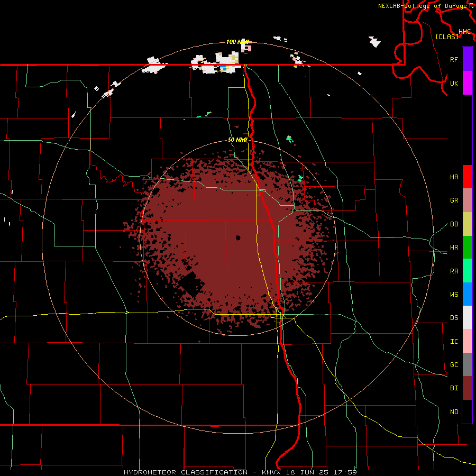Click the GC gray legend color swatch
The height and width of the screenshot is (476, 476).
467,364
